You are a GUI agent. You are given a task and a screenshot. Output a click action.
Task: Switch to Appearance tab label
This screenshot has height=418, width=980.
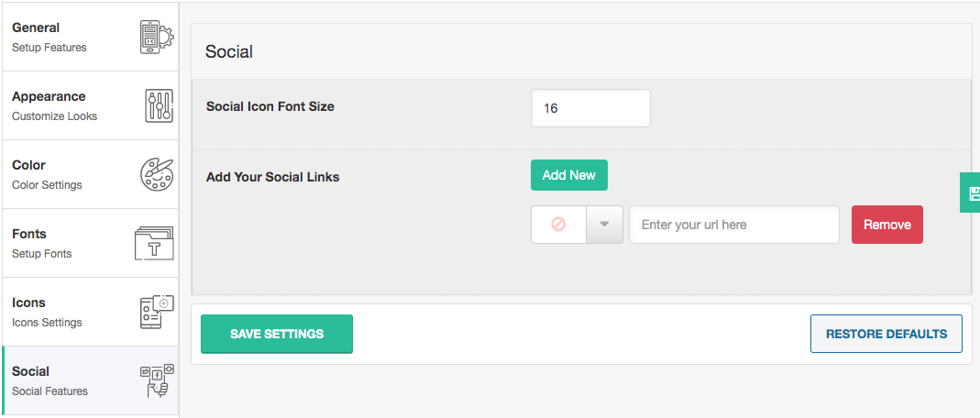point(49,96)
